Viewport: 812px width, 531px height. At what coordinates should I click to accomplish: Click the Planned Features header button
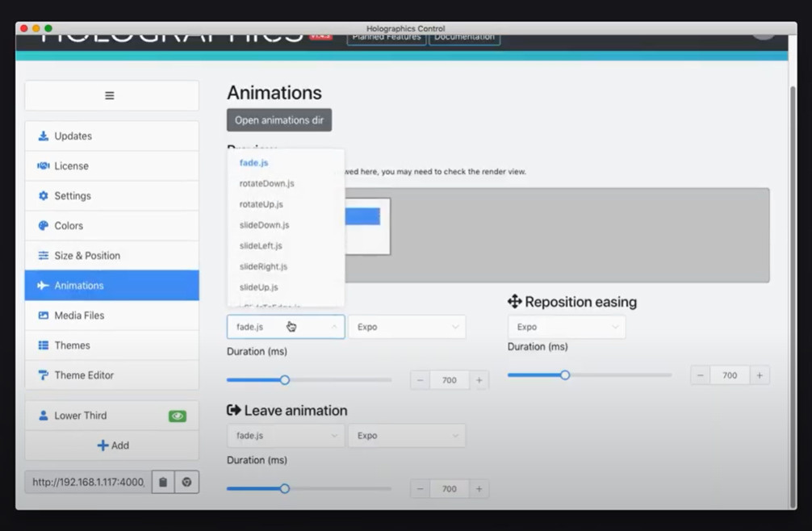point(387,38)
